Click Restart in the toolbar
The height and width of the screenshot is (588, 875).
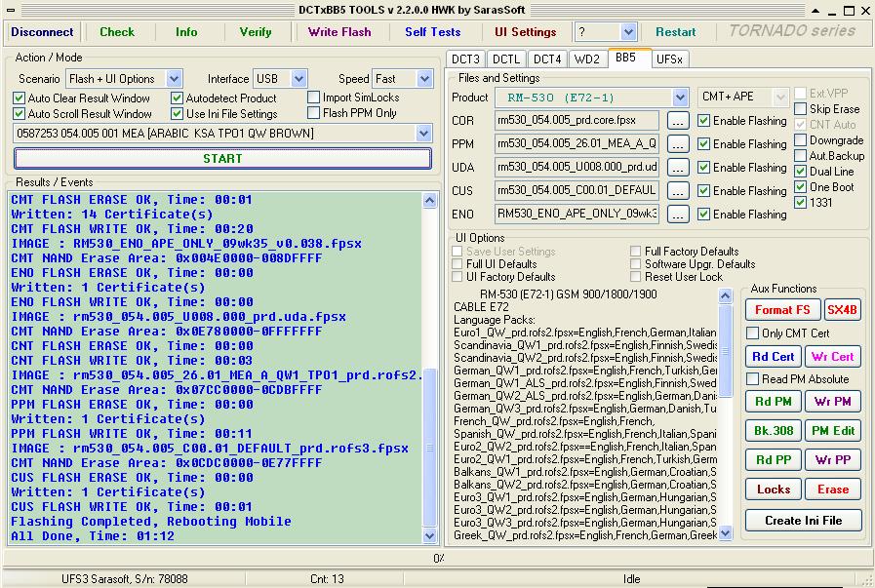676,32
